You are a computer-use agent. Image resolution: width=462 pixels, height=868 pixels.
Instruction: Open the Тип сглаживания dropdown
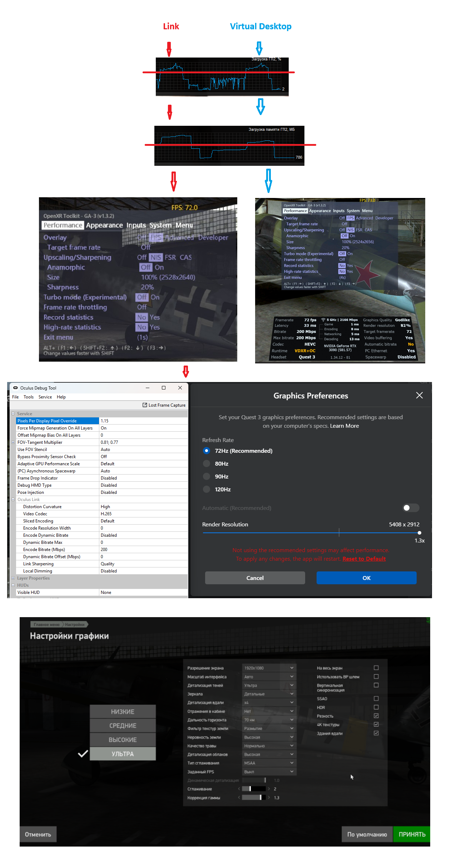pyautogui.click(x=269, y=763)
